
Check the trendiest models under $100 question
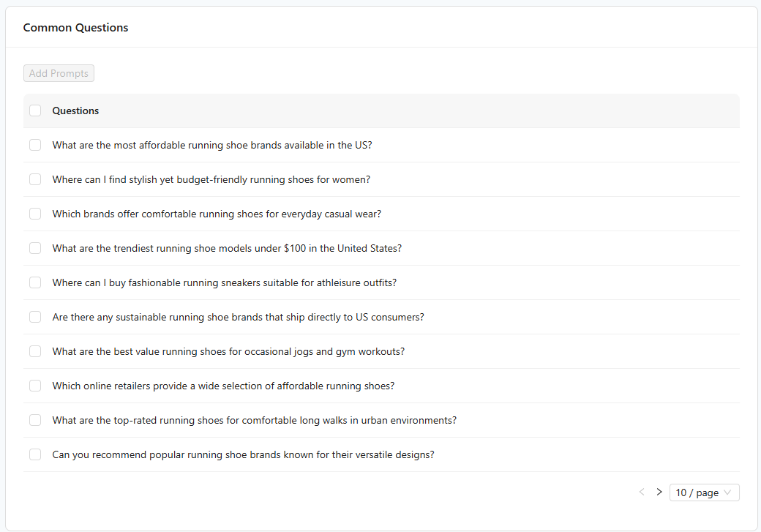coord(35,248)
